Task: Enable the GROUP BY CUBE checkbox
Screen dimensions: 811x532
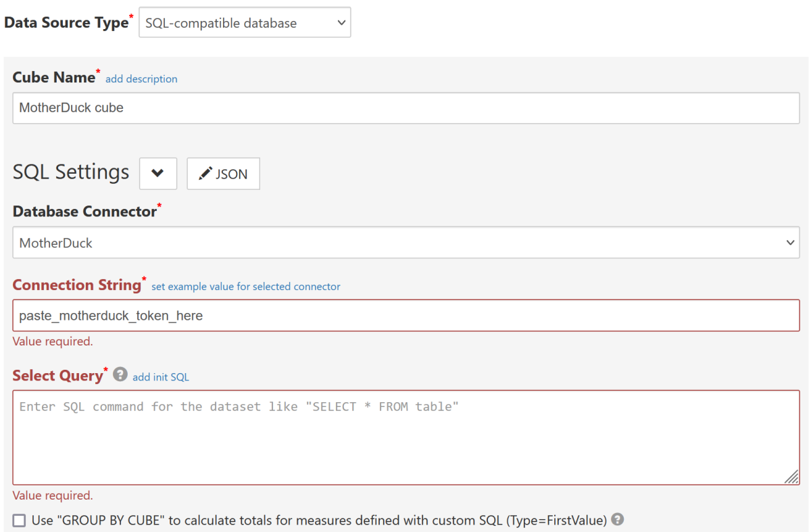Action: point(19,520)
